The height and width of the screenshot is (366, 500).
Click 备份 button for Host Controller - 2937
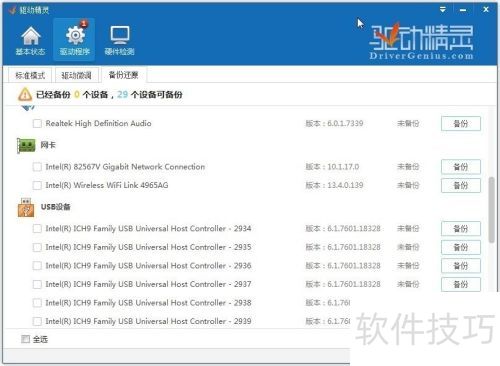pos(461,284)
